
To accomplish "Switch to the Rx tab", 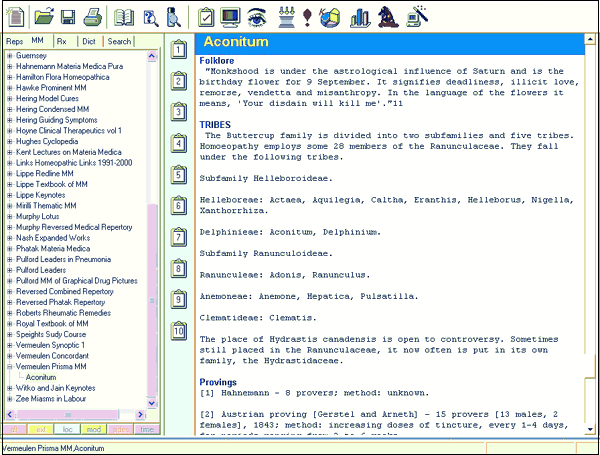I will 61,41.
